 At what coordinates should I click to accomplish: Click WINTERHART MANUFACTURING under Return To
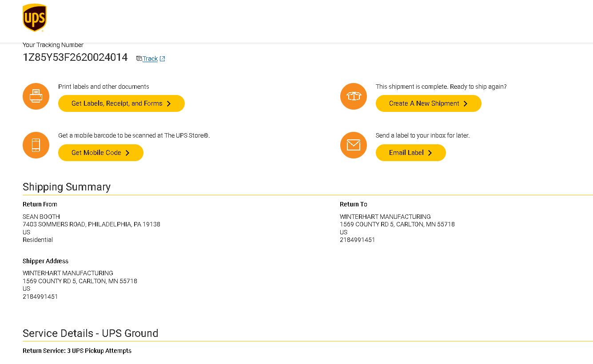point(385,217)
